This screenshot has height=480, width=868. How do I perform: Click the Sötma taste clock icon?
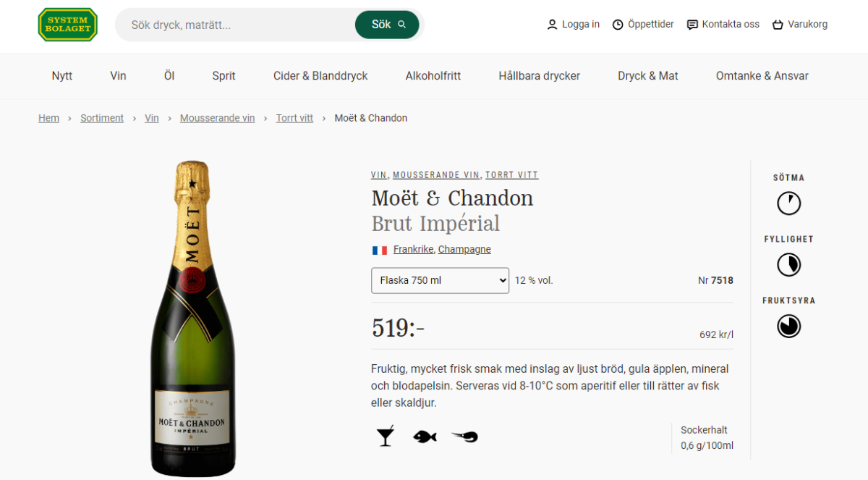coord(788,203)
